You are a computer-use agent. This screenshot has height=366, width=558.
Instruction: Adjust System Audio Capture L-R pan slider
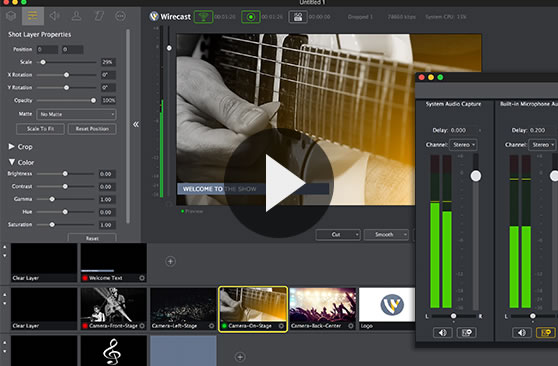click(x=453, y=316)
